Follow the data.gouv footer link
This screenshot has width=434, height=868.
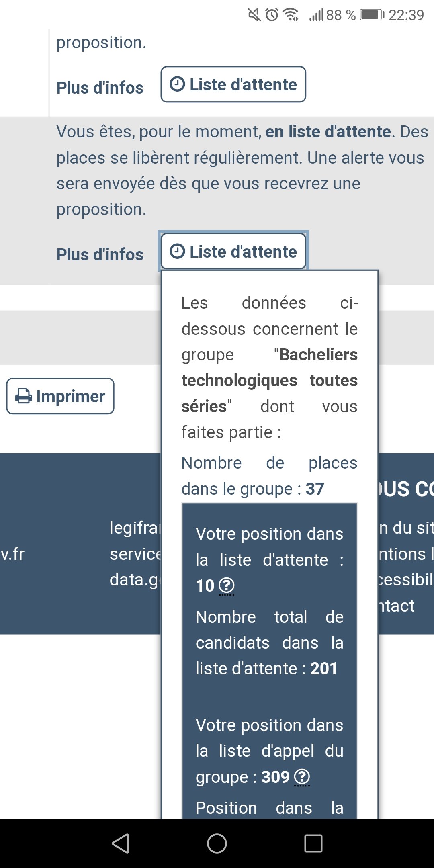(135, 579)
